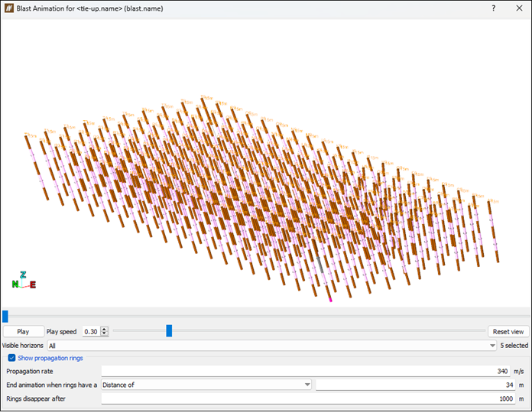The height and width of the screenshot is (413, 532).
Task: Click the Reset view button
Action: click(508, 332)
